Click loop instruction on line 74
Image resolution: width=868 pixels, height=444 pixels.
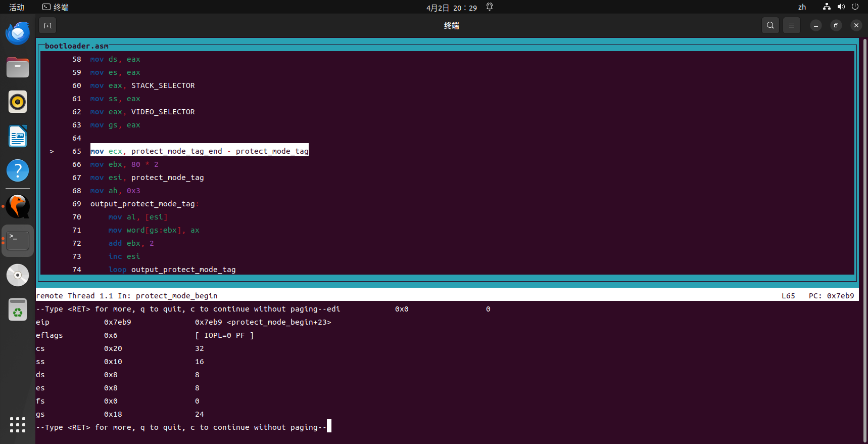(172, 270)
